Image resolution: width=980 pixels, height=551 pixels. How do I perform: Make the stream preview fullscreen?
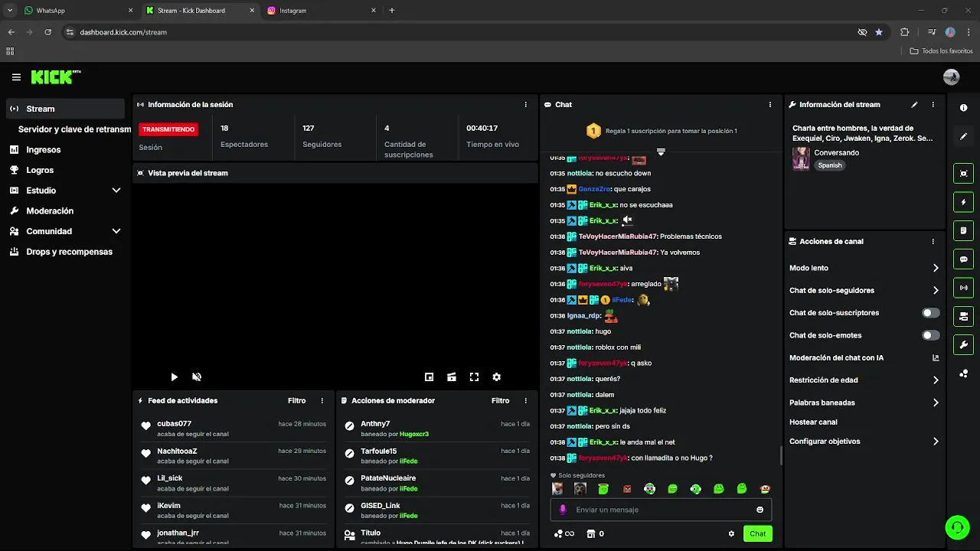pyautogui.click(x=474, y=377)
